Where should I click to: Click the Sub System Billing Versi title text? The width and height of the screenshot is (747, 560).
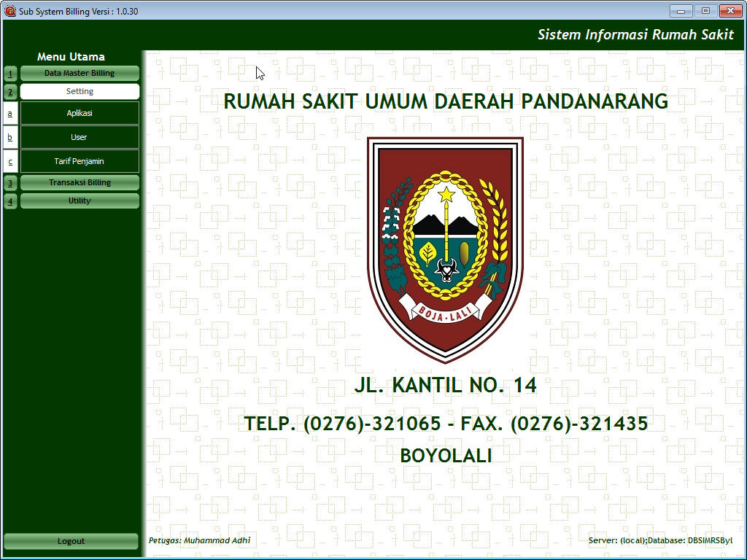point(79,12)
